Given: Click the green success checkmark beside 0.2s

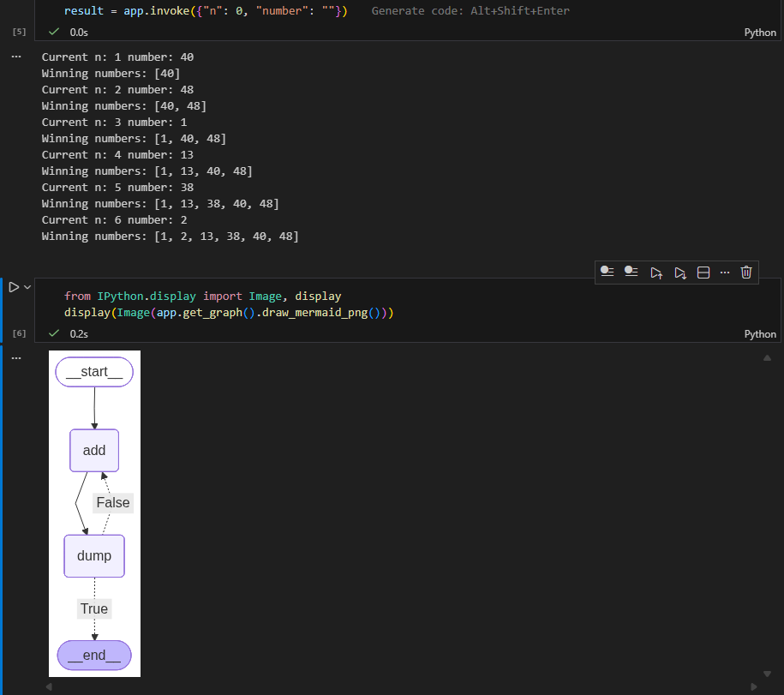Looking at the screenshot, I should pos(53,333).
